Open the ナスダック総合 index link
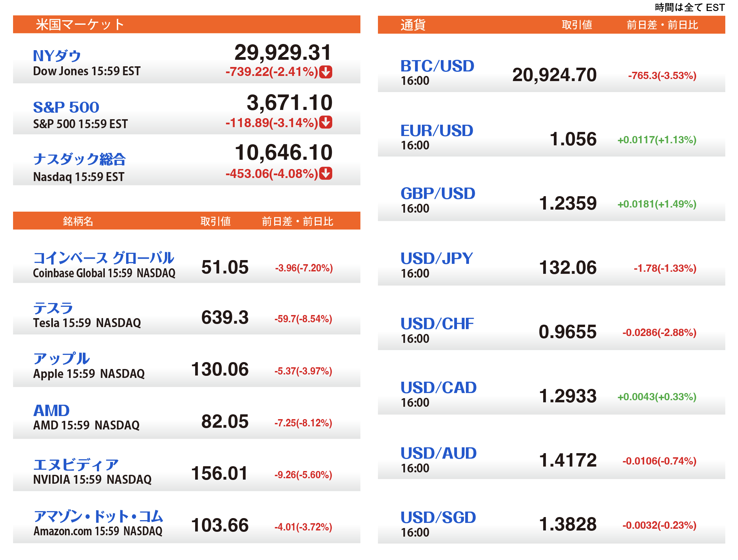 pos(79,159)
